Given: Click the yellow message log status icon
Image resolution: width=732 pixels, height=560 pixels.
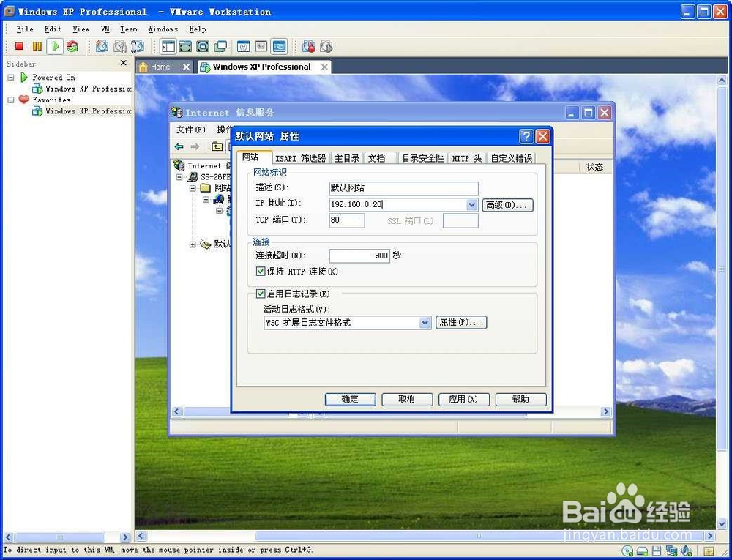Looking at the screenshot, I should click(x=709, y=551).
